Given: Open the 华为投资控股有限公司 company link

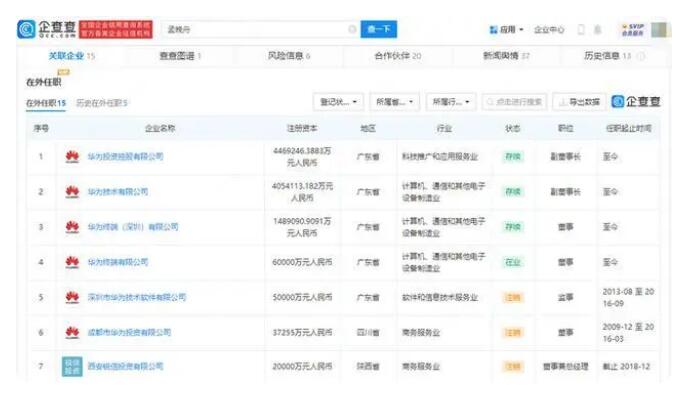Looking at the screenshot, I should pyautogui.click(x=125, y=157).
